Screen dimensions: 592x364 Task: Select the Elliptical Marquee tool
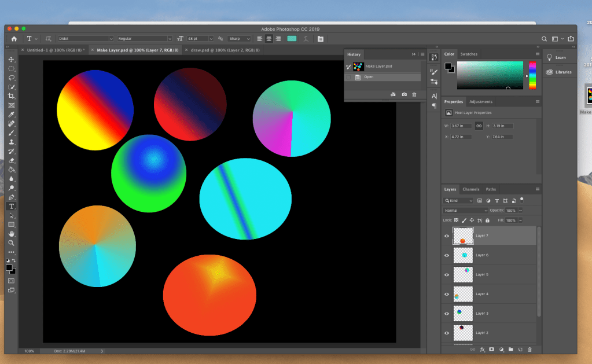(x=12, y=69)
